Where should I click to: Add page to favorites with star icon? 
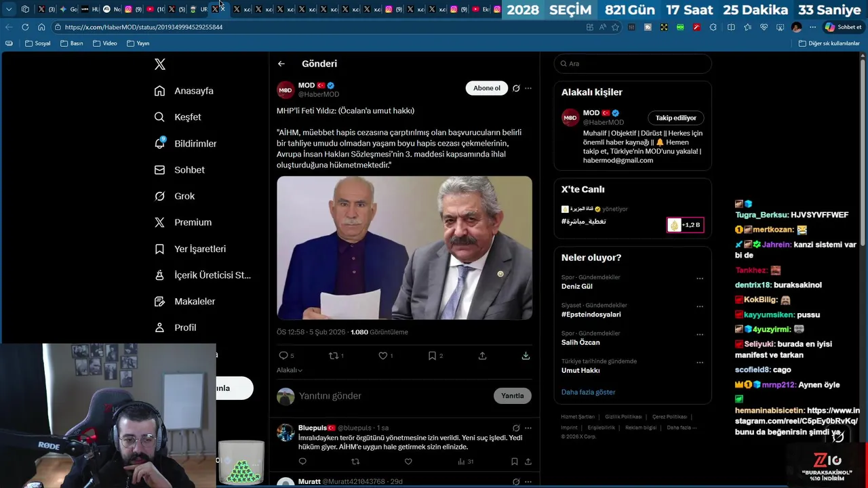pos(615,27)
